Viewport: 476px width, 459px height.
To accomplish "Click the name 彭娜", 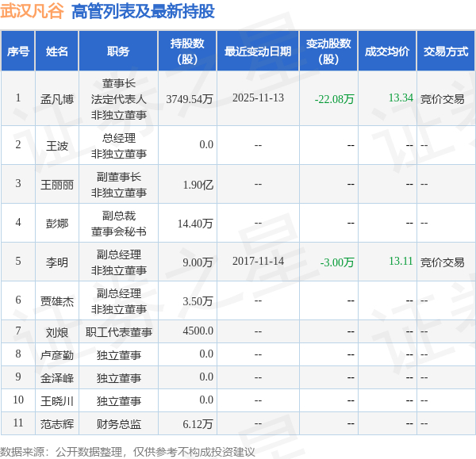I will pos(57,224).
